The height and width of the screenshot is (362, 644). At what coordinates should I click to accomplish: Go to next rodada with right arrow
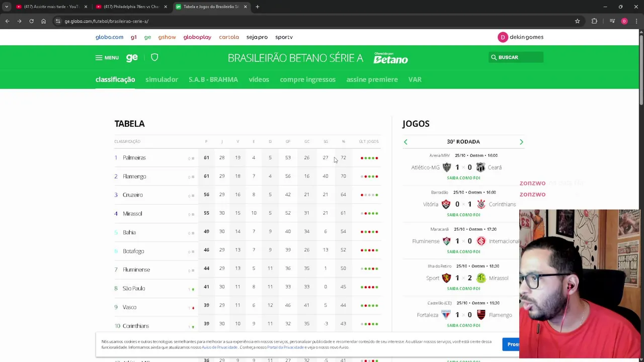tap(521, 142)
